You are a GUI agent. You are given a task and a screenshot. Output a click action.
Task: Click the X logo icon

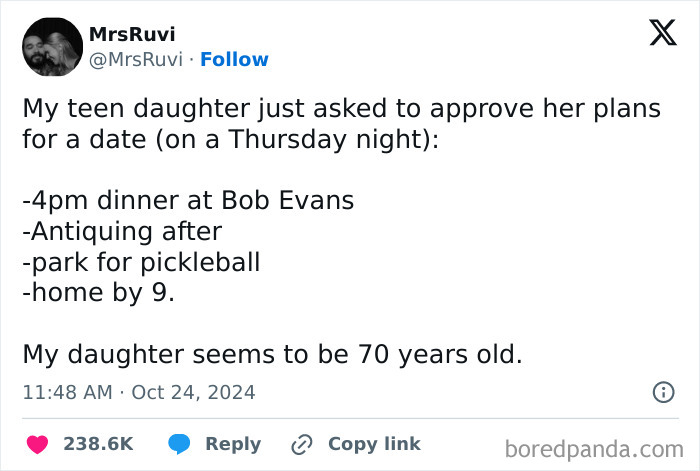[x=656, y=33]
